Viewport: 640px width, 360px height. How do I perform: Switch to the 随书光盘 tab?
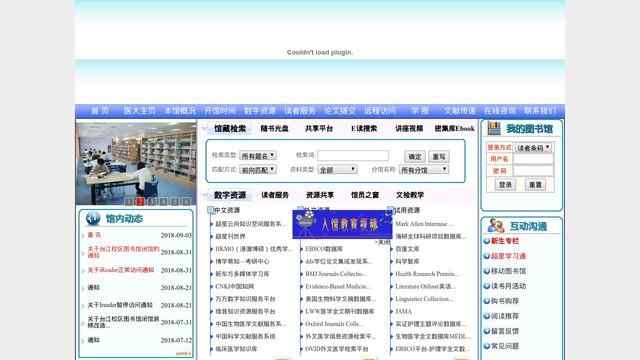274,129
